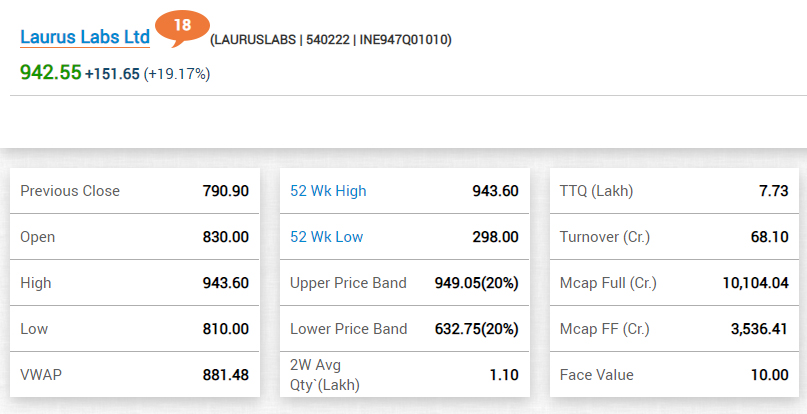Click the Upper Price Band value

[476, 283]
